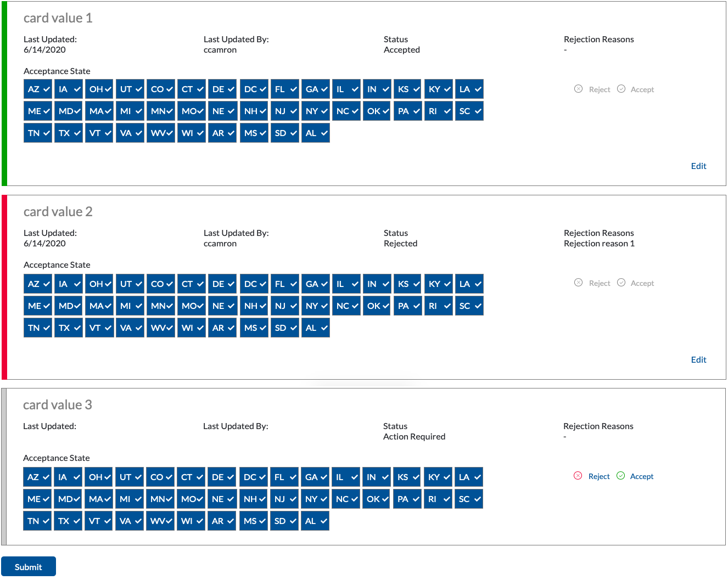Click the greyed Accept icon in card value 2
The width and height of the screenshot is (728, 580).
[621, 283]
